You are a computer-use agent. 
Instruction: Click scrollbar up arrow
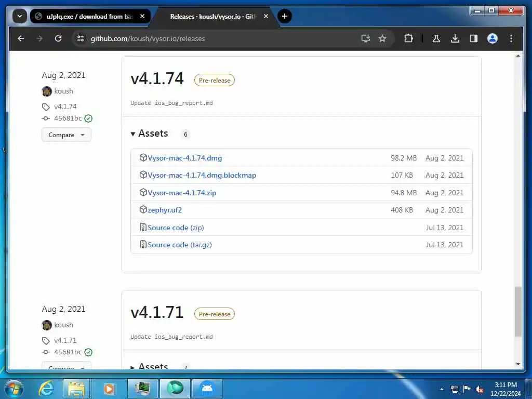coord(518,55)
